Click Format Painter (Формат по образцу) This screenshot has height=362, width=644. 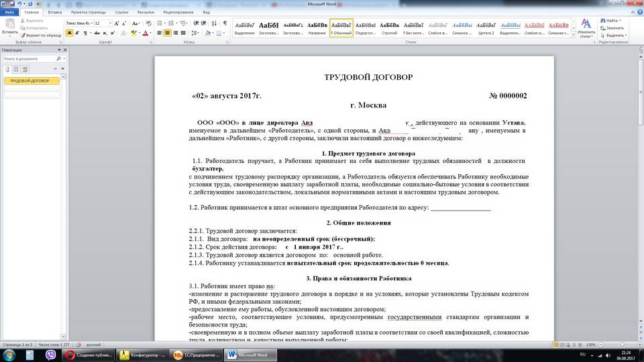pyautogui.click(x=41, y=36)
